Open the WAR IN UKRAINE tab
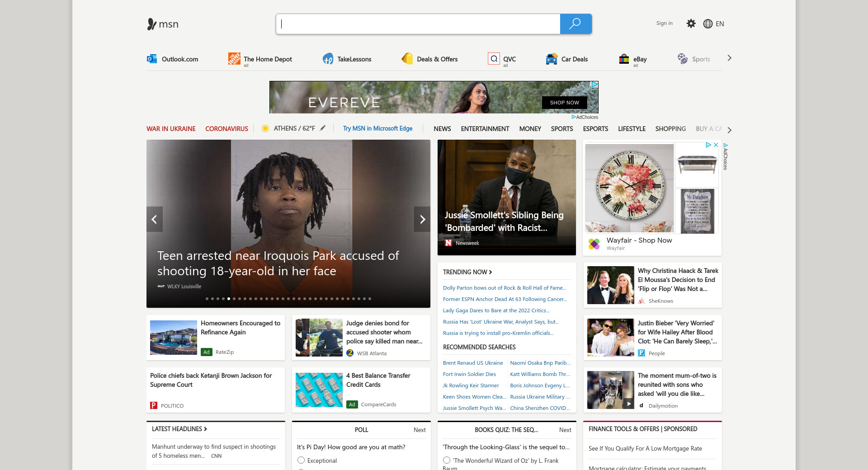Image resolution: width=868 pixels, height=470 pixels. pos(171,129)
